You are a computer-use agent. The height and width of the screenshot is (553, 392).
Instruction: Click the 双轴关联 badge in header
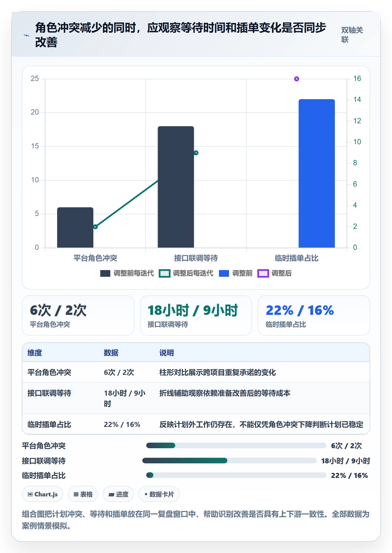352,35
